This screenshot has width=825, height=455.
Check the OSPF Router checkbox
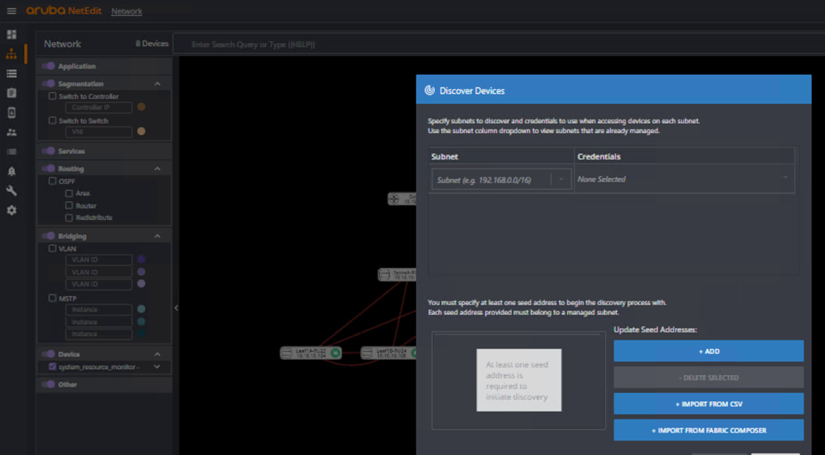(69, 205)
